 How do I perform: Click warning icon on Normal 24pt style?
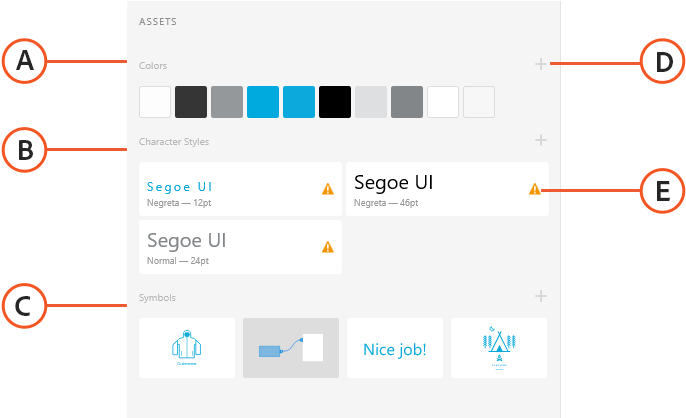[328, 247]
